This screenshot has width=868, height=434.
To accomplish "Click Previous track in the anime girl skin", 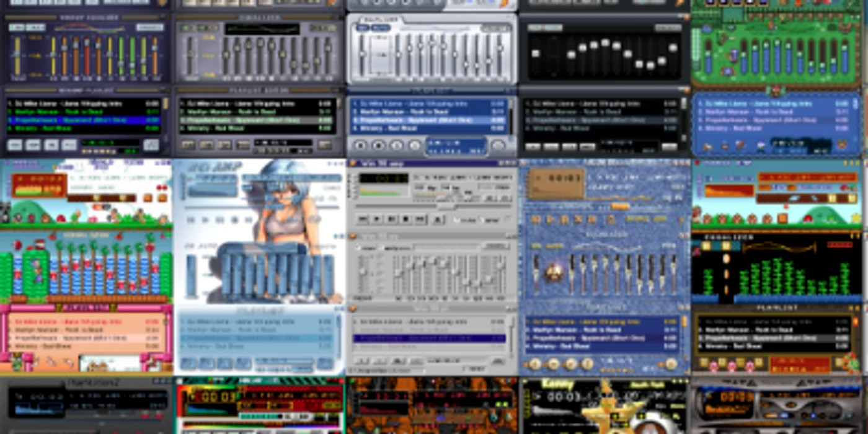I will [192, 219].
